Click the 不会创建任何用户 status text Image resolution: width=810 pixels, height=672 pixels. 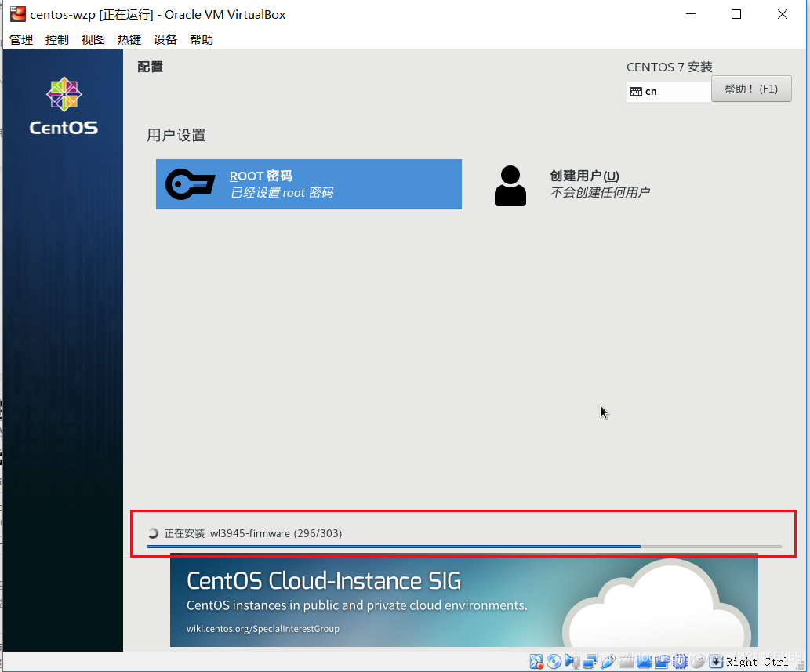600,193
